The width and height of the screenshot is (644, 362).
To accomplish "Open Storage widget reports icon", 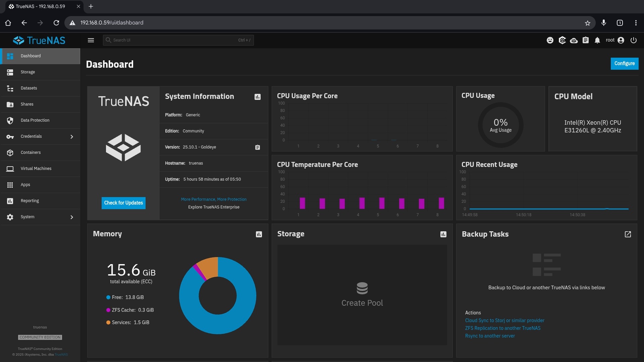I will pyautogui.click(x=443, y=234).
